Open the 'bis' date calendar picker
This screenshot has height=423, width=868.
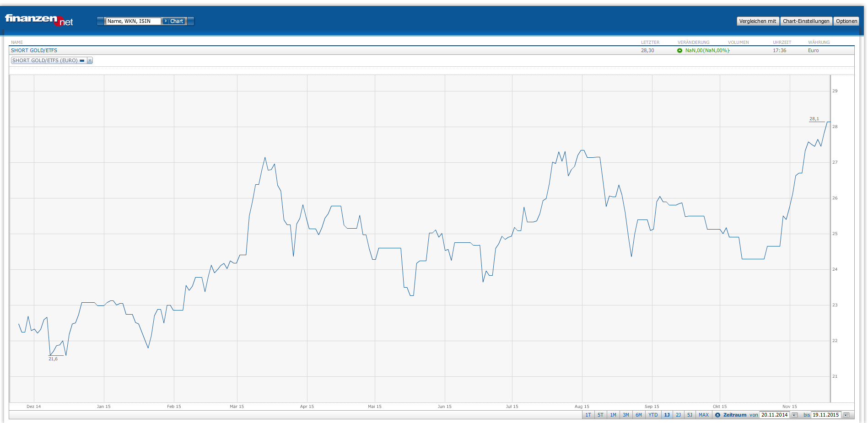tap(846, 415)
